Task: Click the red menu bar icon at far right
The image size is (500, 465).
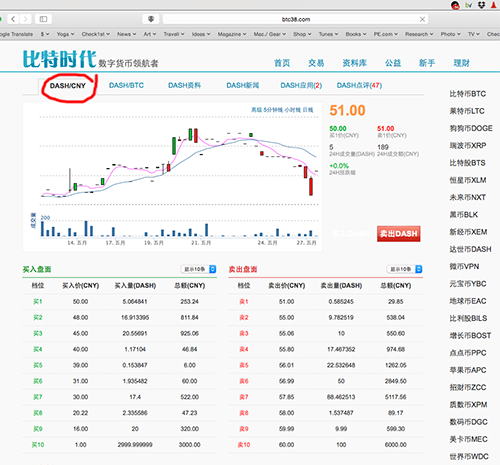Action: 494,5
